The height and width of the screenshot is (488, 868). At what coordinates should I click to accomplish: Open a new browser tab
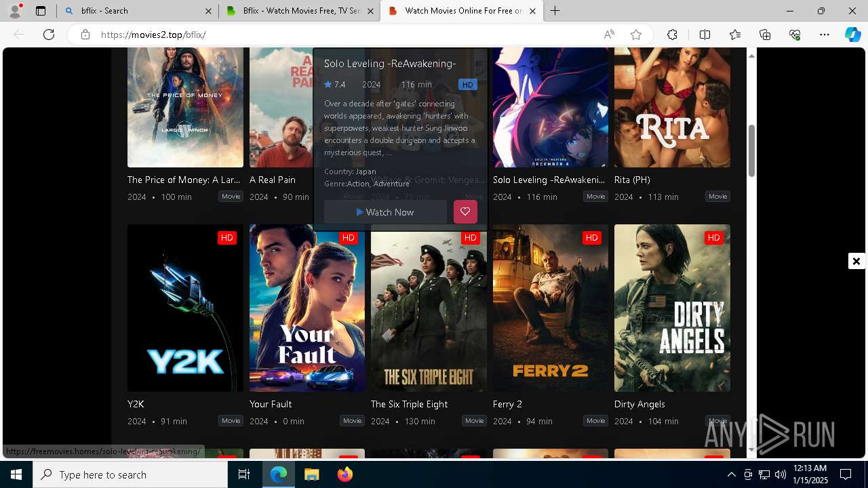coord(555,11)
